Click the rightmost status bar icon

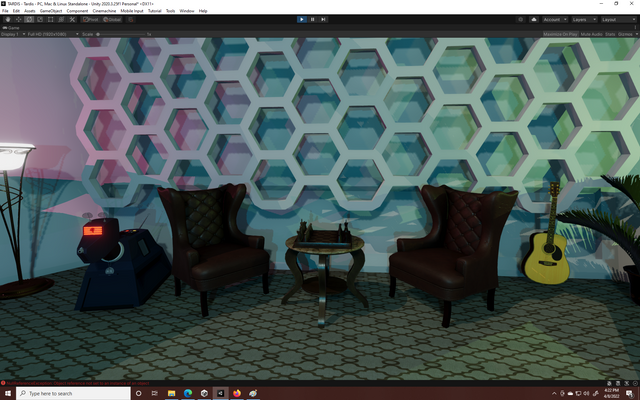coord(636,383)
